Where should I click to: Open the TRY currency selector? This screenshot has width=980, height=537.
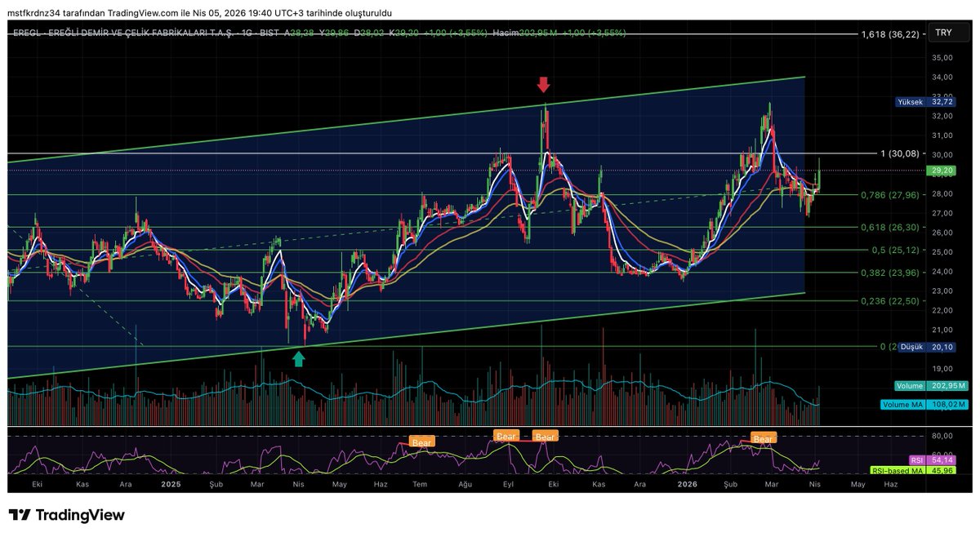pyautogui.click(x=949, y=34)
